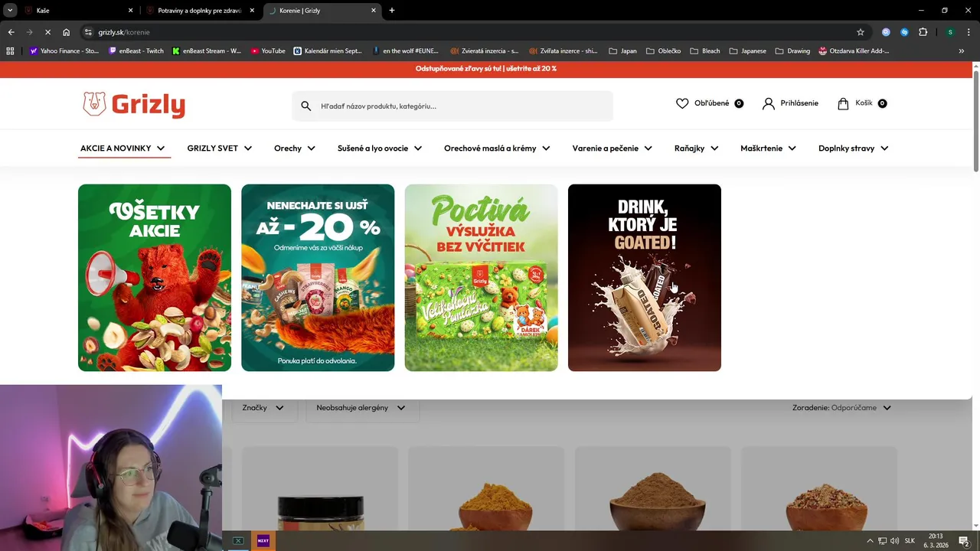View site information icon in address bar
Viewport: 980px width, 551px height.
pyautogui.click(x=88, y=32)
